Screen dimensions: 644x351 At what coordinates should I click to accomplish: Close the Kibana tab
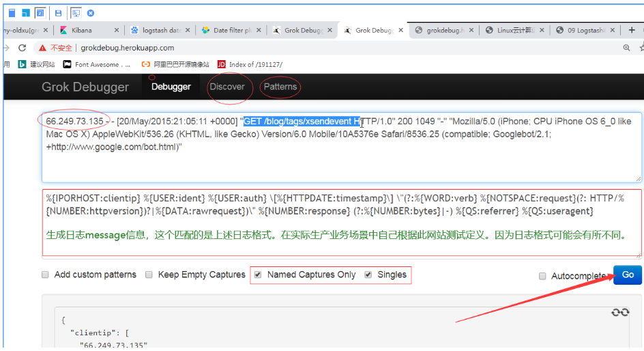point(117,30)
